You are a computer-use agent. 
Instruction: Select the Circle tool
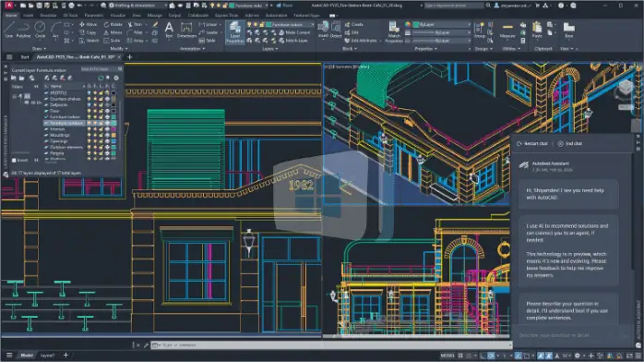pyautogui.click(x=40, y=30)
